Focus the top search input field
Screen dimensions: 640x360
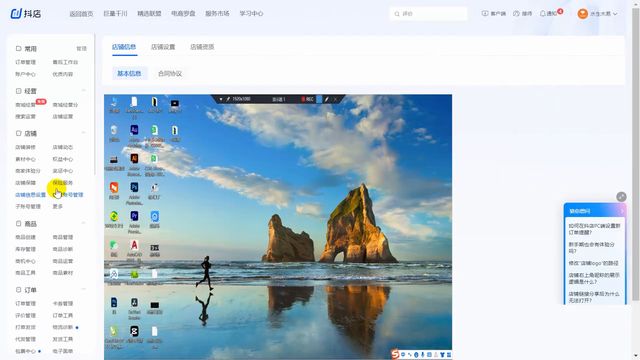pos(428,14)
